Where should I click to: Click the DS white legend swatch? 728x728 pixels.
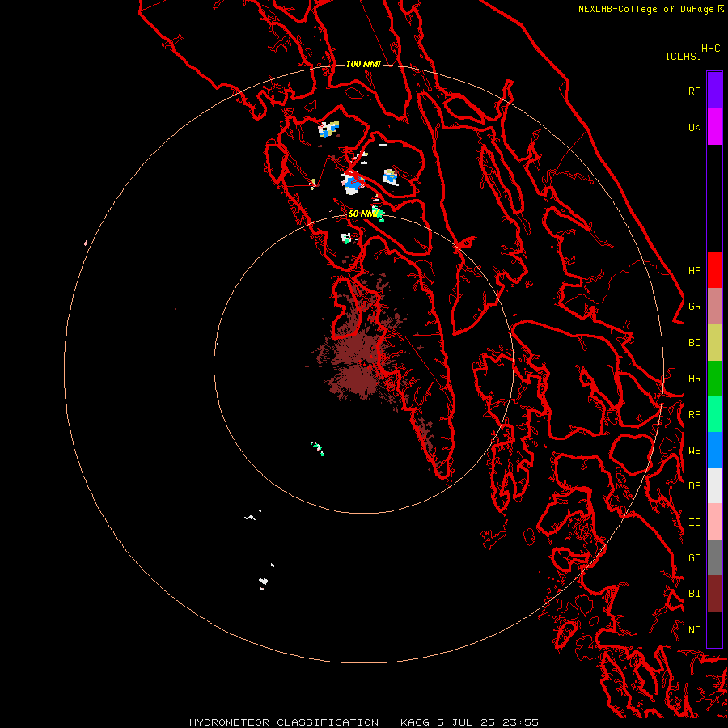coord(714,485)
